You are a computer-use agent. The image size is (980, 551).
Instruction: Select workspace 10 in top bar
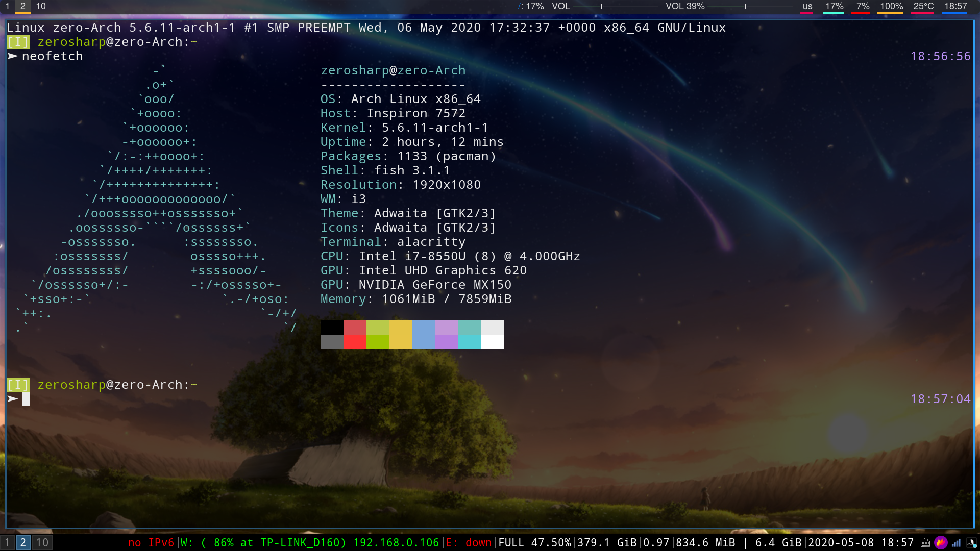point(41,6)
